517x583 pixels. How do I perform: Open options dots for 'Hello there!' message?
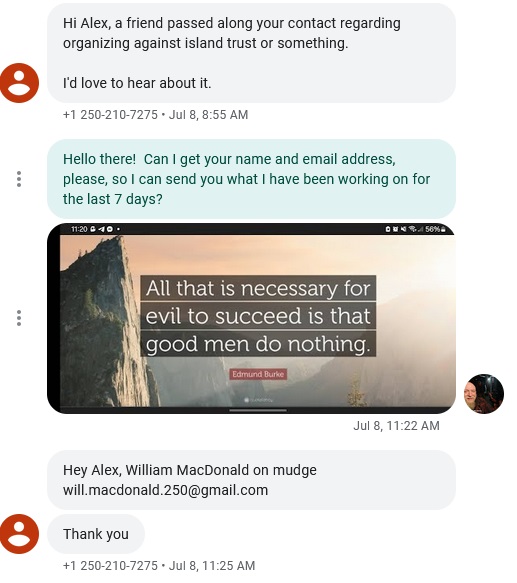19,179
